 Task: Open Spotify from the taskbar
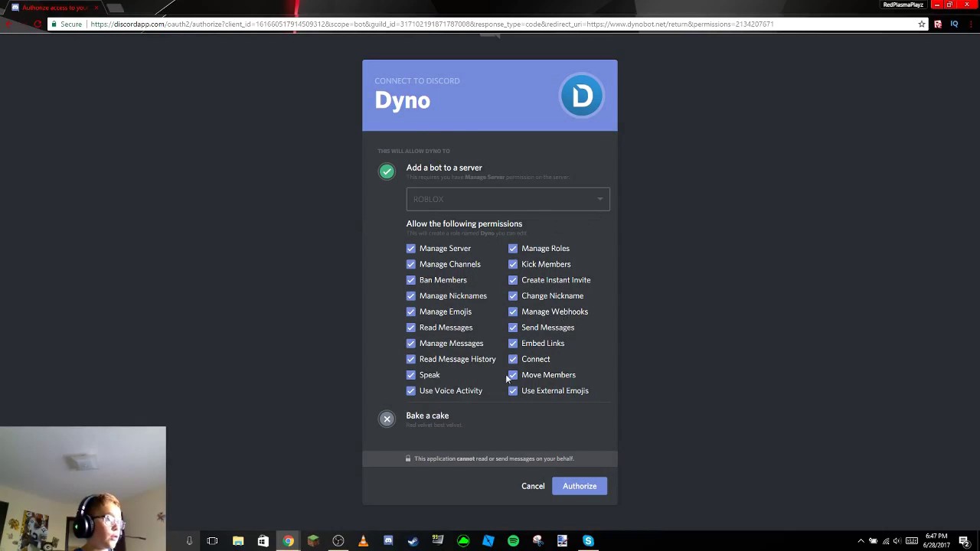tap(513, 541)
